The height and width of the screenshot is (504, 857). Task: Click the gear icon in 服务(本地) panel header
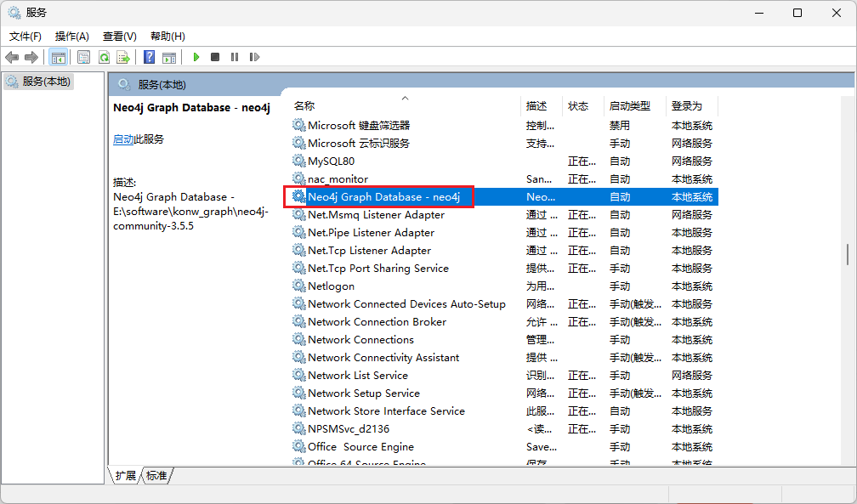click(x=125, y=84)
